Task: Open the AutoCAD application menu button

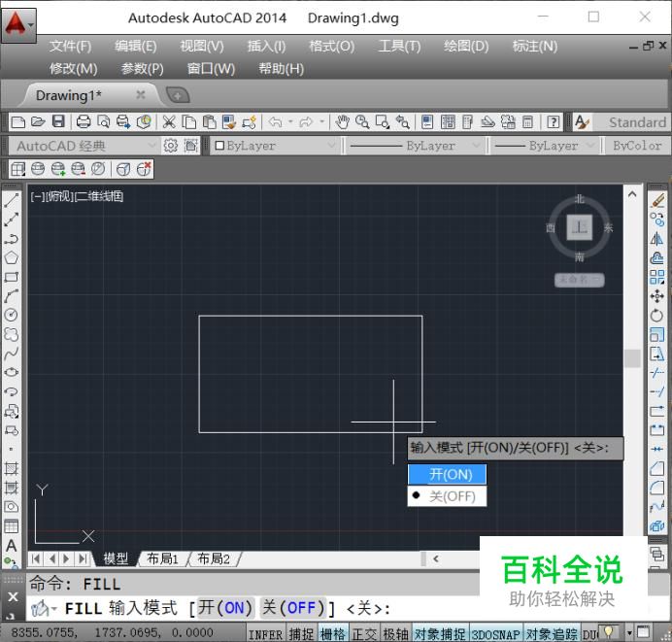Action: 18,25
